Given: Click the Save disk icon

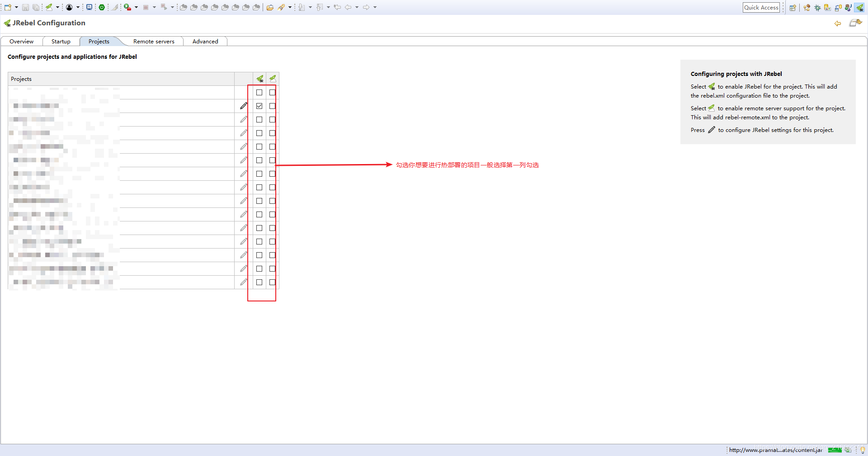Looking at the screenshot, I should (x=25, y=7).
